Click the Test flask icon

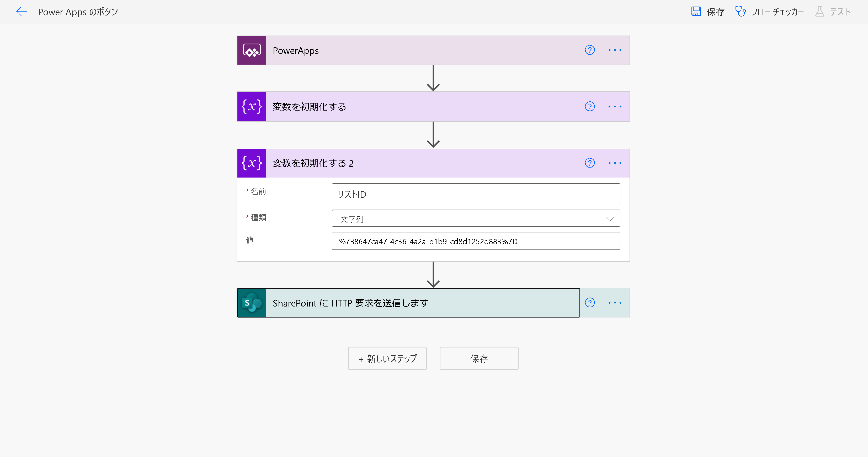(819, 12)
